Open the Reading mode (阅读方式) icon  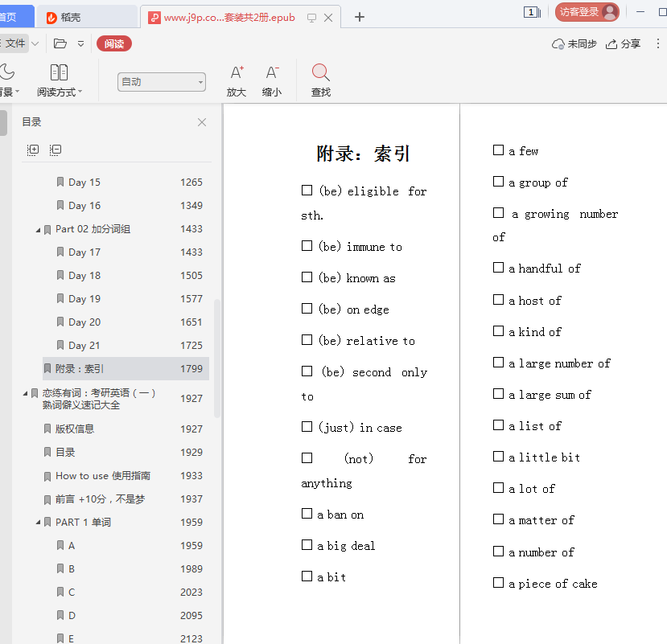pos(59,73)
